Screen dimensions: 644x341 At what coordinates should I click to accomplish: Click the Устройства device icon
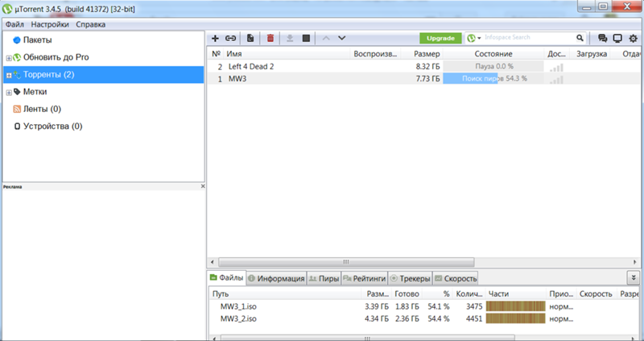(17, 127)
